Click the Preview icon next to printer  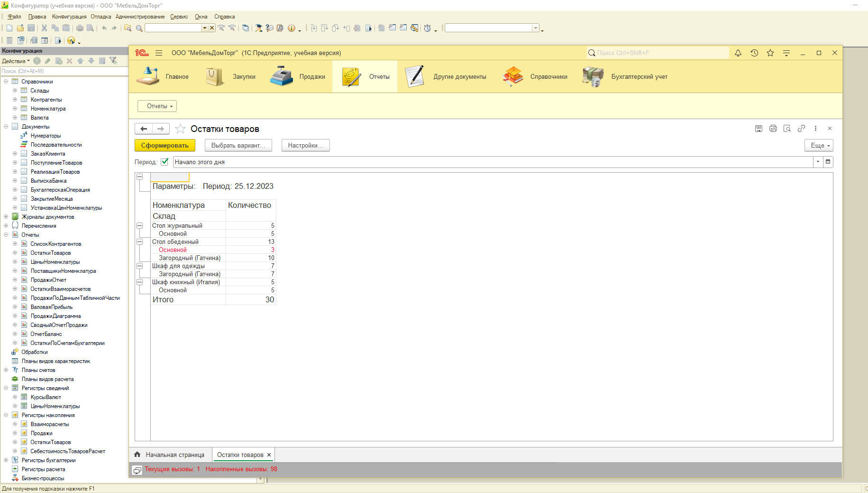tap(787, 129)
